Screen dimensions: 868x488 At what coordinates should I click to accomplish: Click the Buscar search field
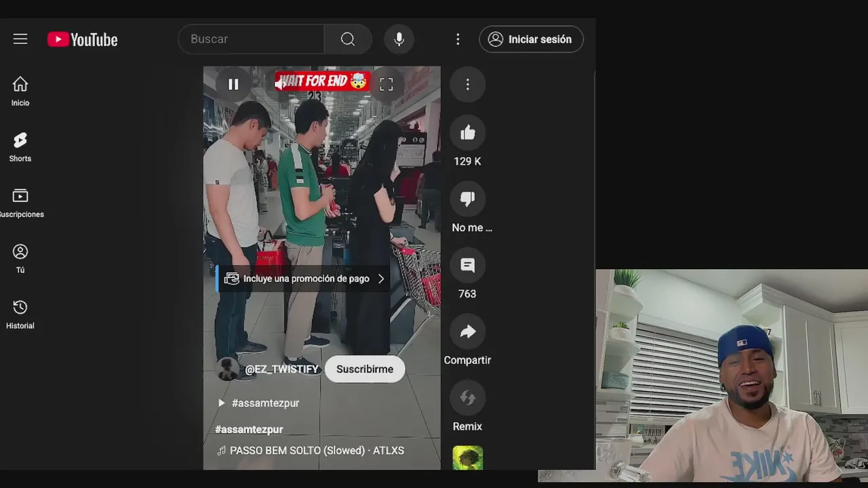click(251, 39)
